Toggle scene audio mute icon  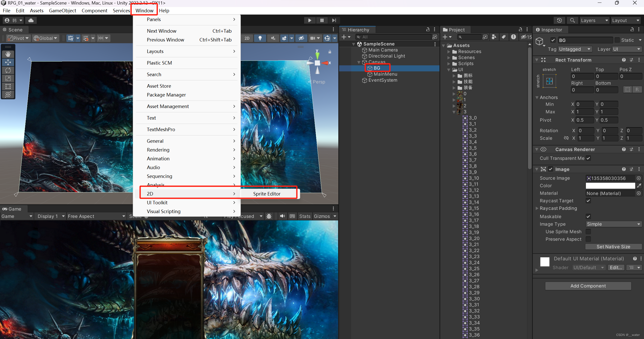coord(273,38)
